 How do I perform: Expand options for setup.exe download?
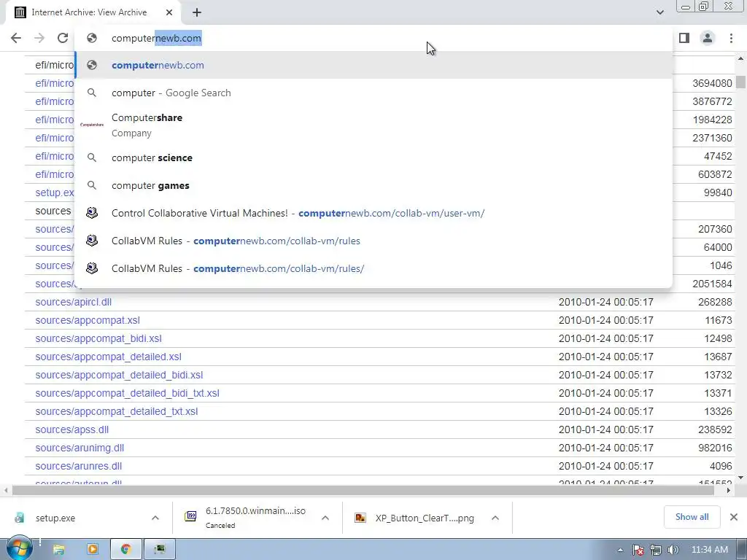tap(155, 518)
